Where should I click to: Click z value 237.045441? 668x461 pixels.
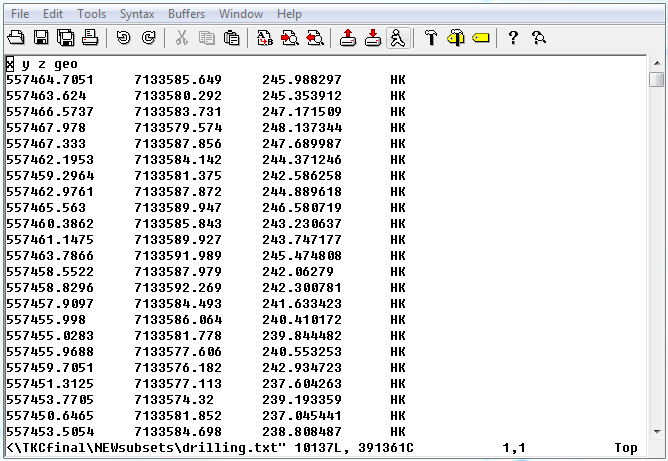pyautogui.click(x=302, y=415)
